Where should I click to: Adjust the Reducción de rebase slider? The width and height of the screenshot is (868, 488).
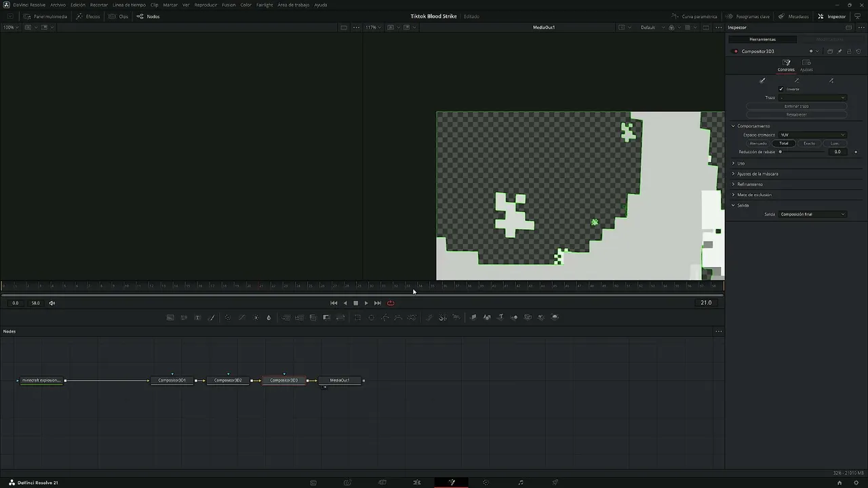pyautogui.click(x=803, y=152)
